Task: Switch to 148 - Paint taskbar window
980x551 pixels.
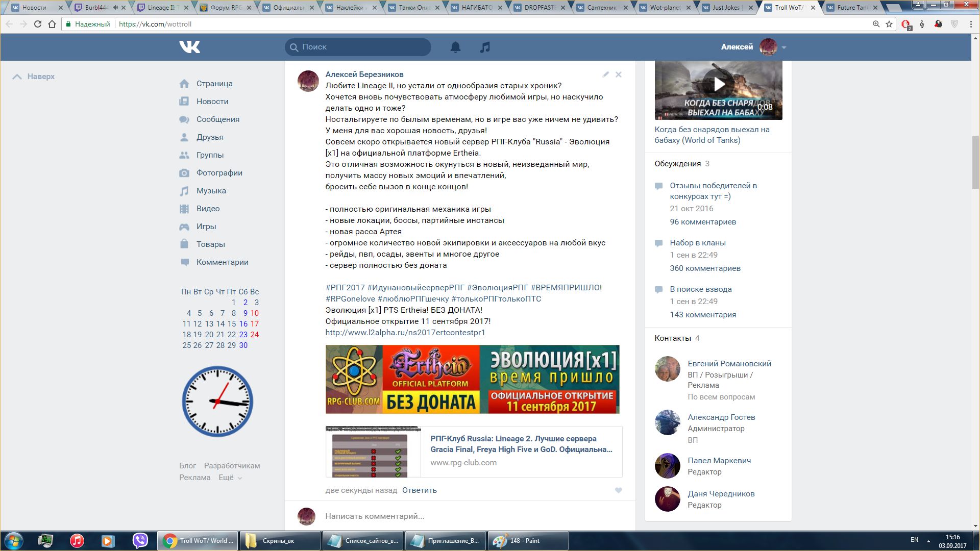Action: pos(528,541)
